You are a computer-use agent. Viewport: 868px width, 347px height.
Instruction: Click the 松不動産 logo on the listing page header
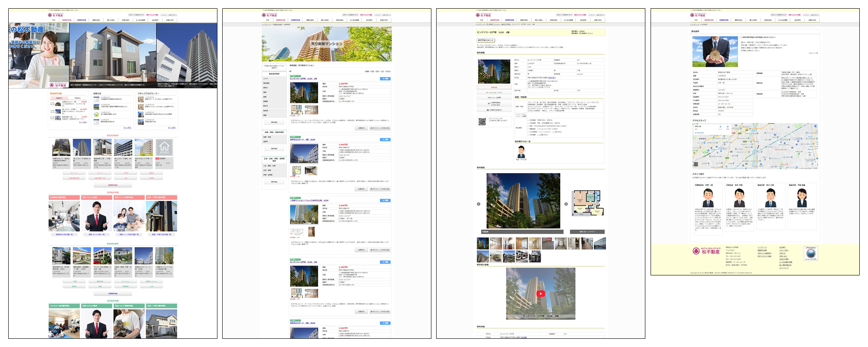click(270, 15)
